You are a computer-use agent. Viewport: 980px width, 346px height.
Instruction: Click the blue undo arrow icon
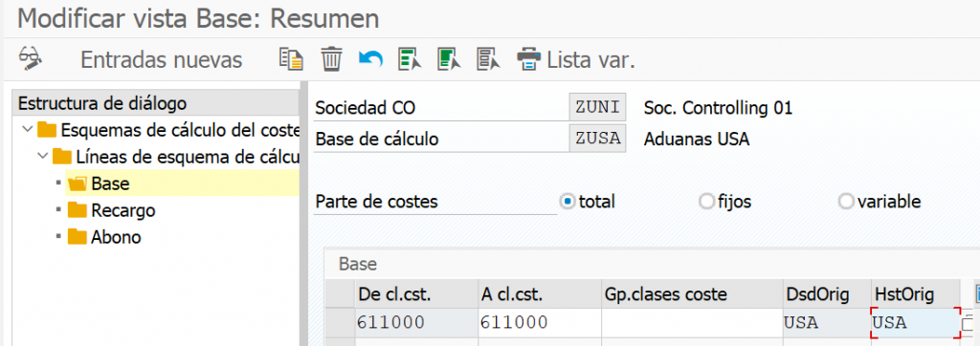370,59
